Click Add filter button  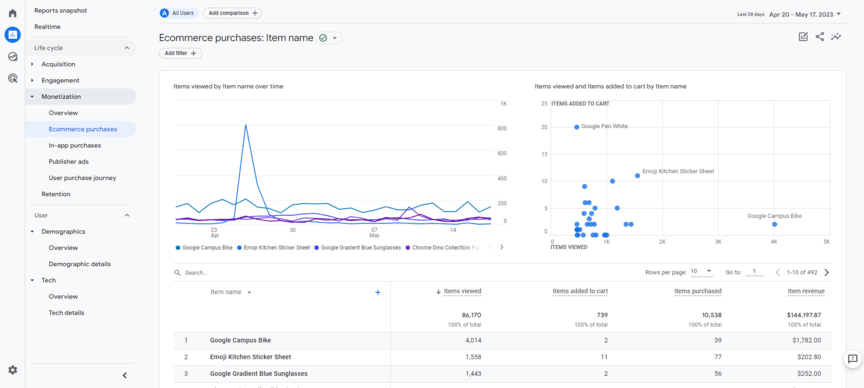coord(180,53)
